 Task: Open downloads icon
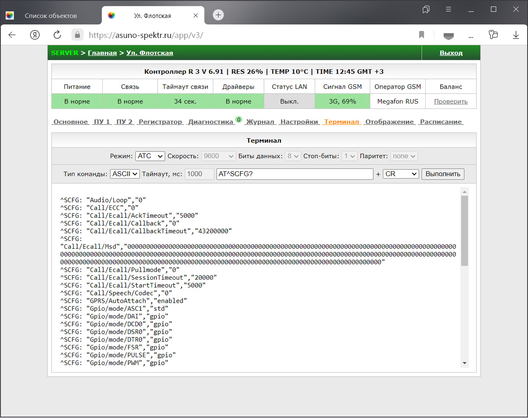tap(516, 35)
